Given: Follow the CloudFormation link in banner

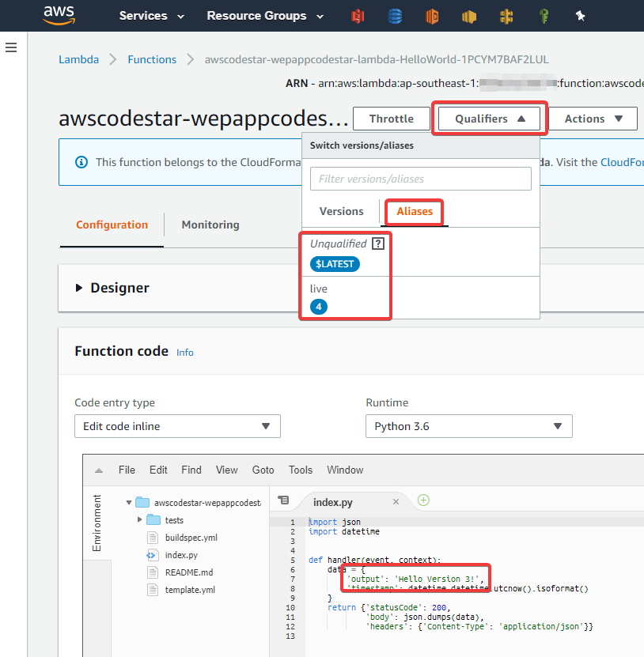Looking at the screenshot, I should tap(622, 162).
